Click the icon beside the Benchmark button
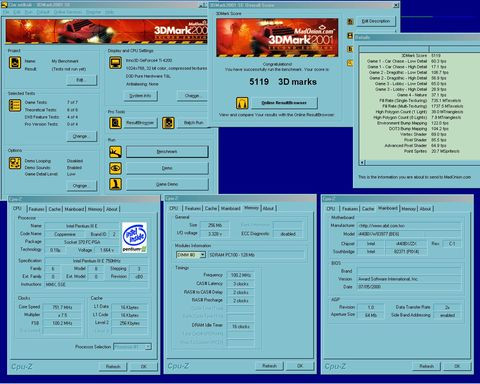The width and height of the screenshot is (480, 384). [115, 152]
